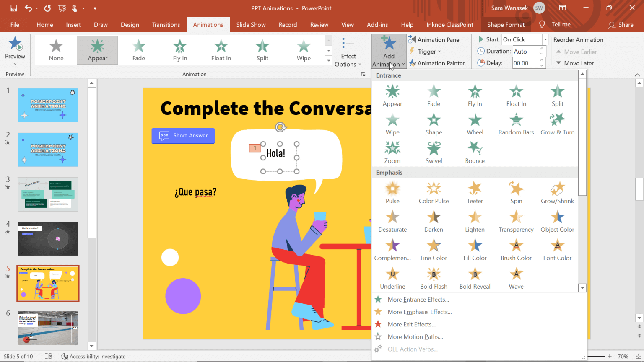Apply the Spin emphasis effect

coord(516,192)
